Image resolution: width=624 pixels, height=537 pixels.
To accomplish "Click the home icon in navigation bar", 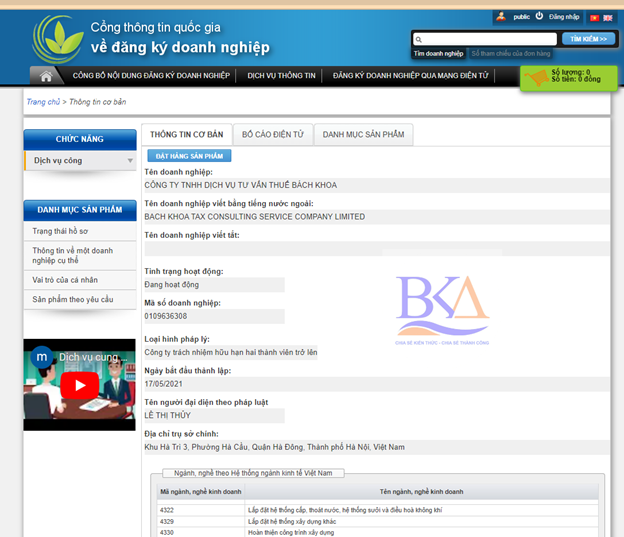I will click(x=45, y=75).
